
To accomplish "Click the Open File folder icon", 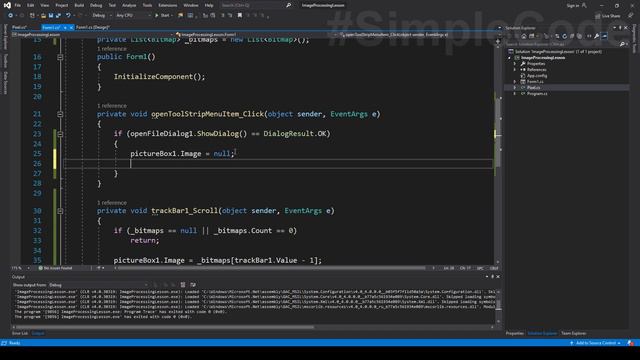I will pyautogui.click(x=43, y=15).
